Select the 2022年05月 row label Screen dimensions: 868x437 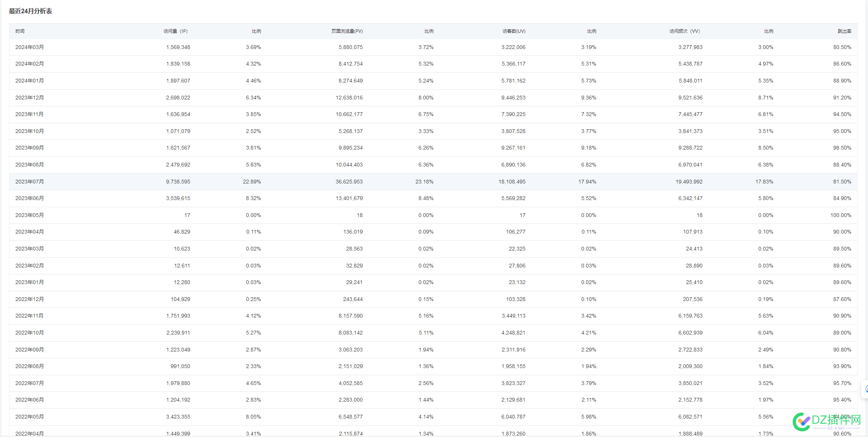pos(29,417)
